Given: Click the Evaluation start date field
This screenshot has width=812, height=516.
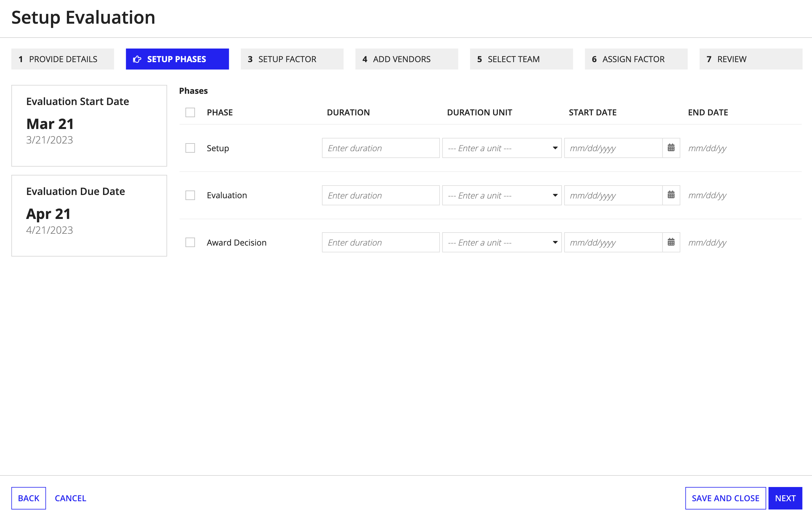Looking at the screenshot, I should [613, 195].
